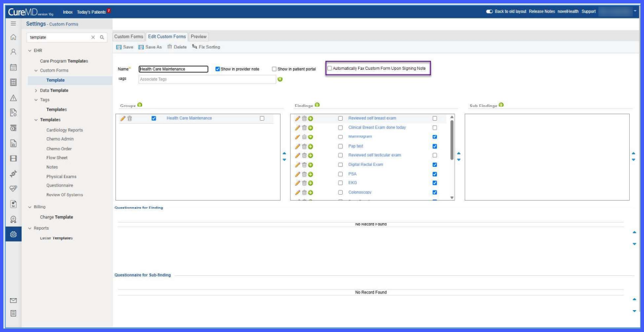
Task: Open the mail envelope icon in sidebar
Action: [13, 301]
